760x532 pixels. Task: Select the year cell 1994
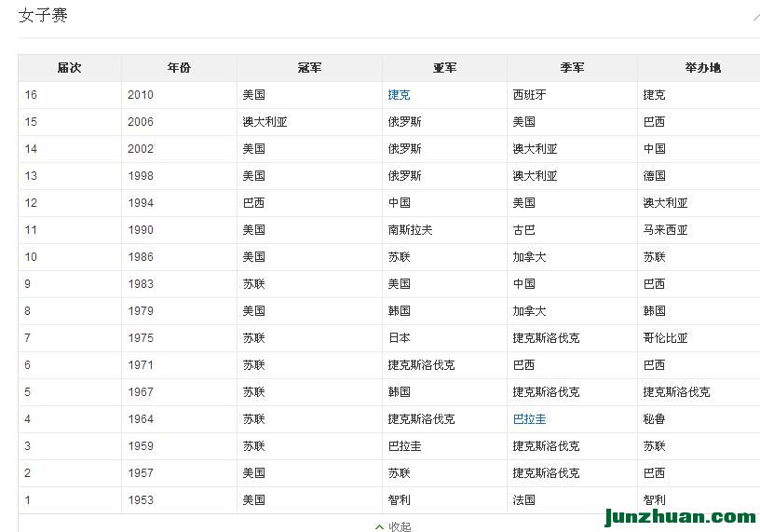click(141, 203)
